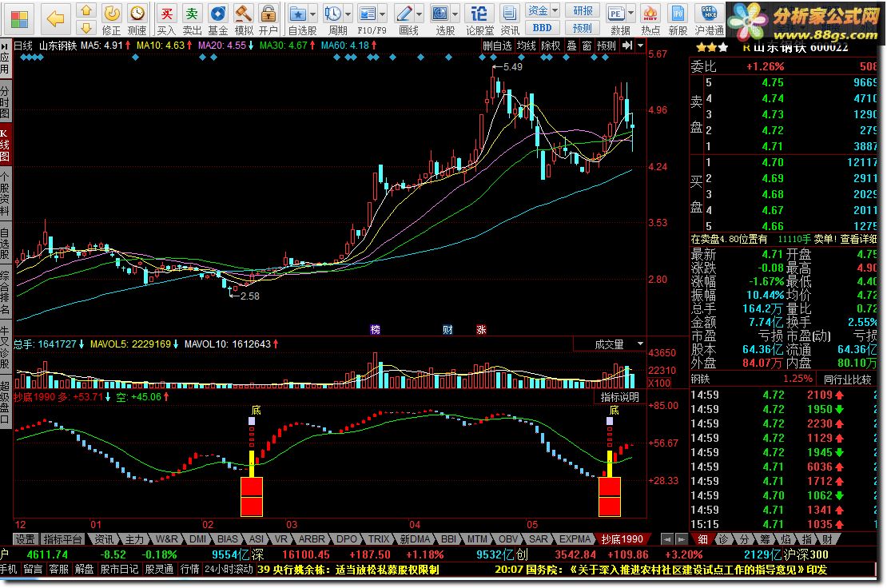887x588 pixels.
Task: Click the 解盘 button in bottom bar
Action: click(84, 570)
